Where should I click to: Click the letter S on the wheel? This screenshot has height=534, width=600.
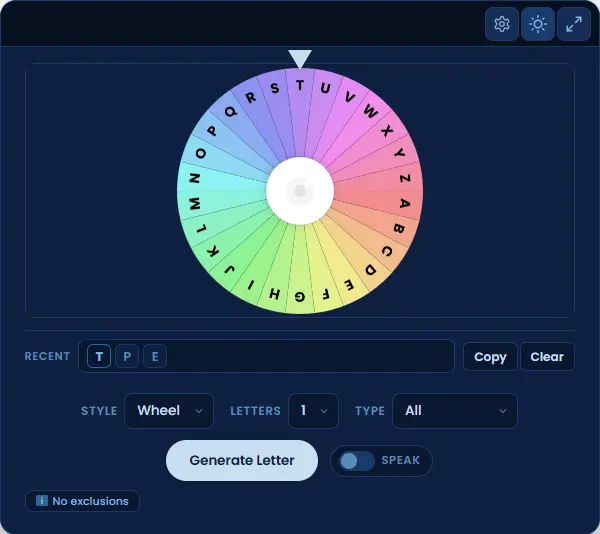pyautogui.click(x=275, y=88)
